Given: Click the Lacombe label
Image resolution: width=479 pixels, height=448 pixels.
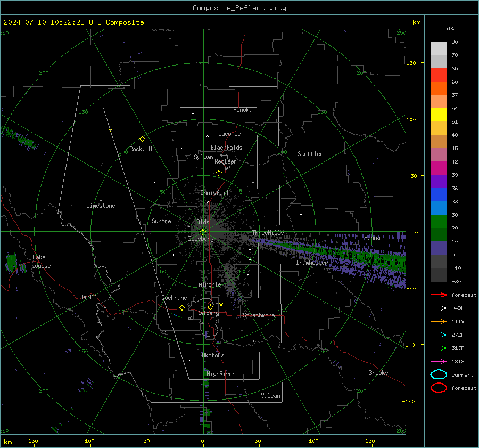Looking at the screenshot, I should 229,134.
